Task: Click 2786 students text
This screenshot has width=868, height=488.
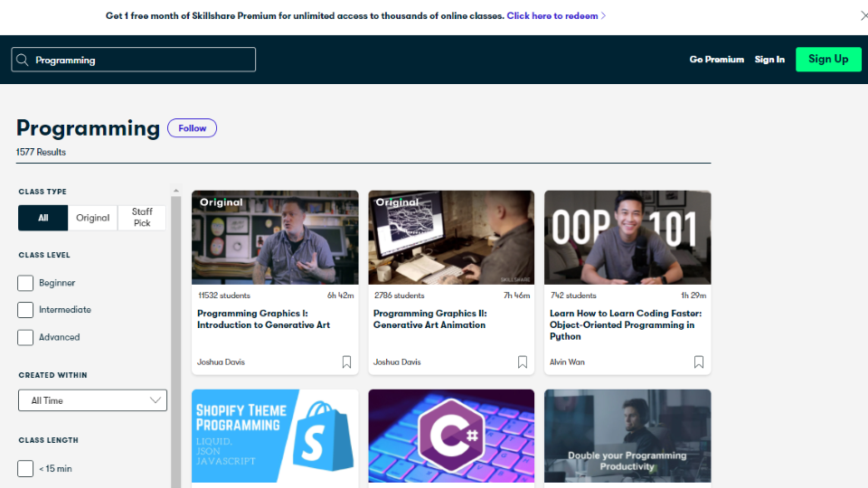Action: [399, 296]
